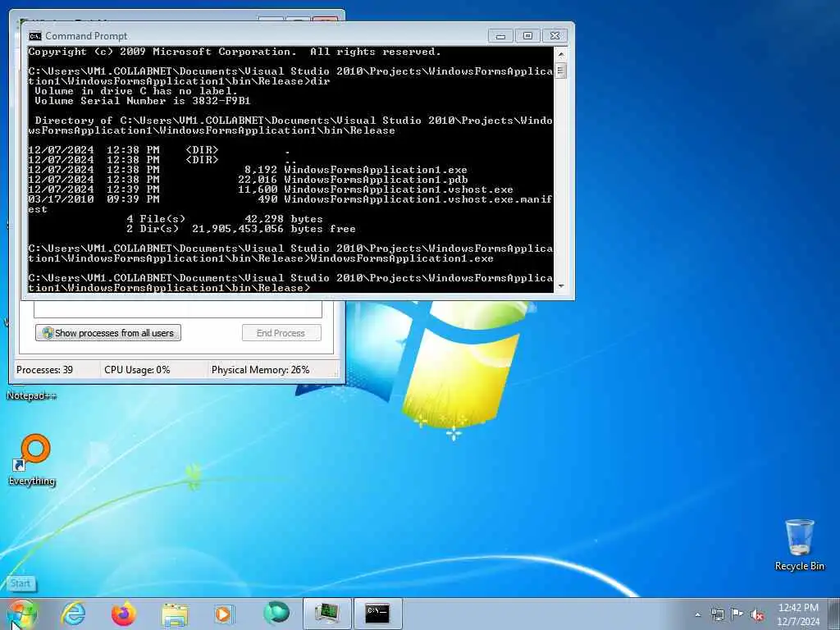The width and height of the screenshot is (840, 630).
Task: Click Show processes from all users button
Action: pos(108,333)
